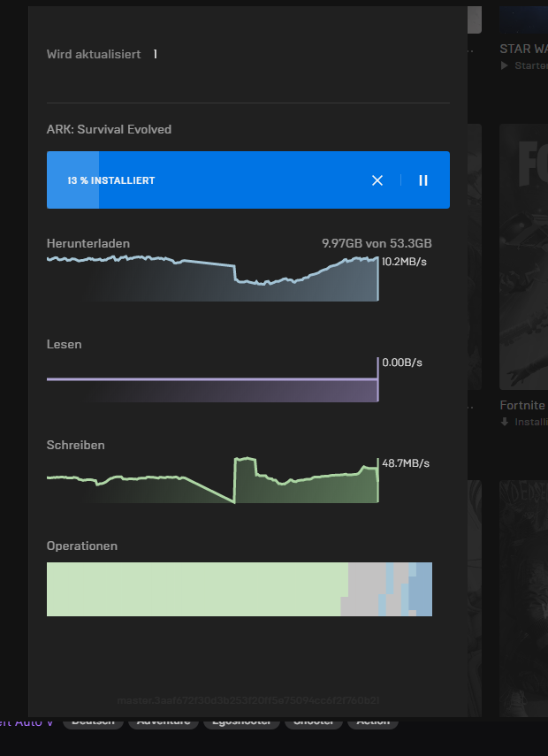Click the blue segment of Operationen bar

422,589
